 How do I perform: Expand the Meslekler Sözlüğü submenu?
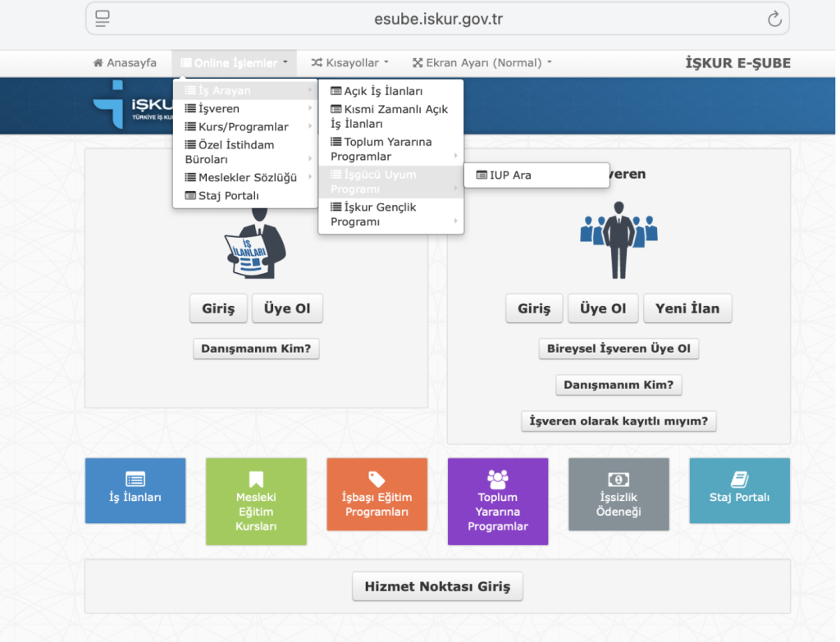245,177
